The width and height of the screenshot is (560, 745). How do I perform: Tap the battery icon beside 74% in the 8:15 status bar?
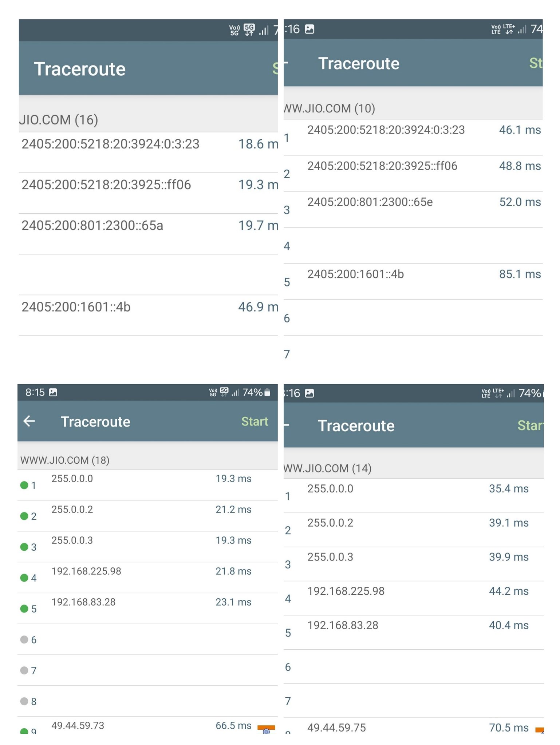click(x=267, y=392)
